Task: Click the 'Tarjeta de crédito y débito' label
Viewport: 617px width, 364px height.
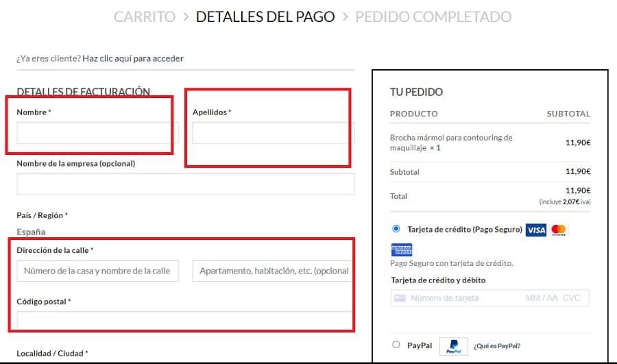Action: click(438, 280)
